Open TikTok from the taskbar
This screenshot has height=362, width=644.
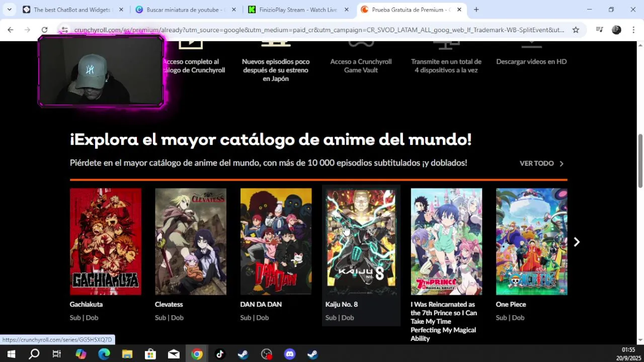[x=220, y=354]
